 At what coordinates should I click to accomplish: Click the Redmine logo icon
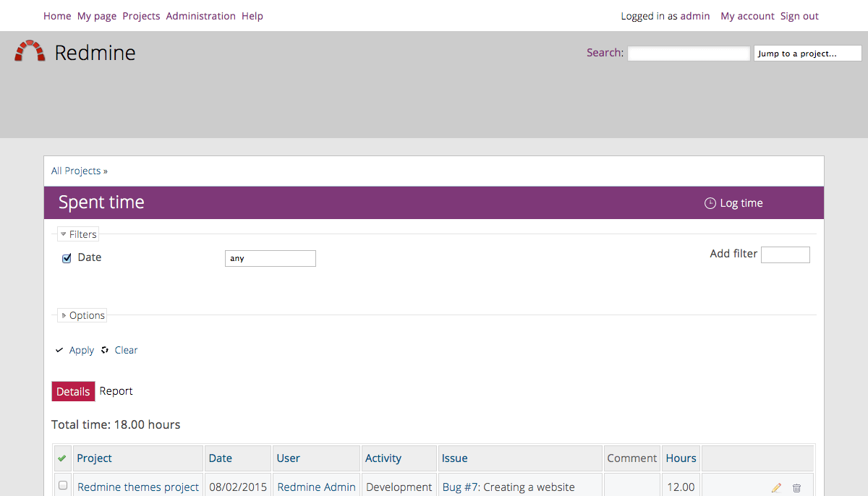[30, 52]
